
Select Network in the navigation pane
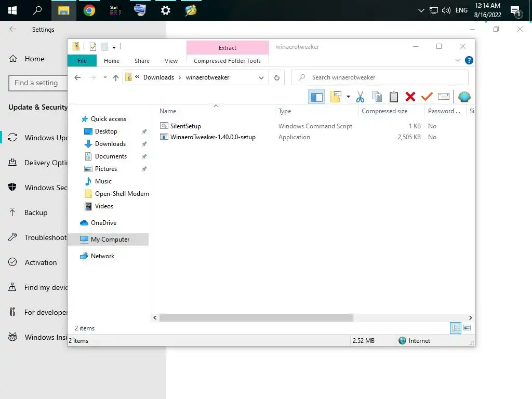point(102,256)
